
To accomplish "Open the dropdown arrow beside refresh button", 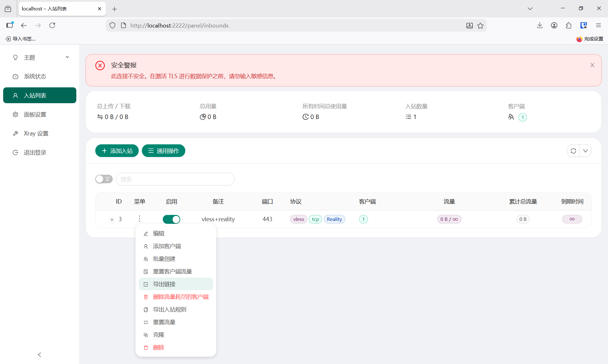I will pyautogui.click(x=586, y=151).
